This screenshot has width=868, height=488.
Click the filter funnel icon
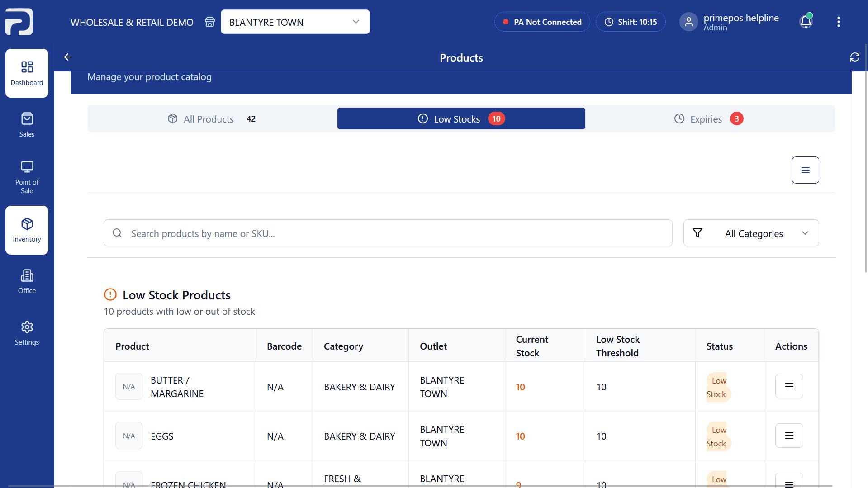[x=697, y=233]
